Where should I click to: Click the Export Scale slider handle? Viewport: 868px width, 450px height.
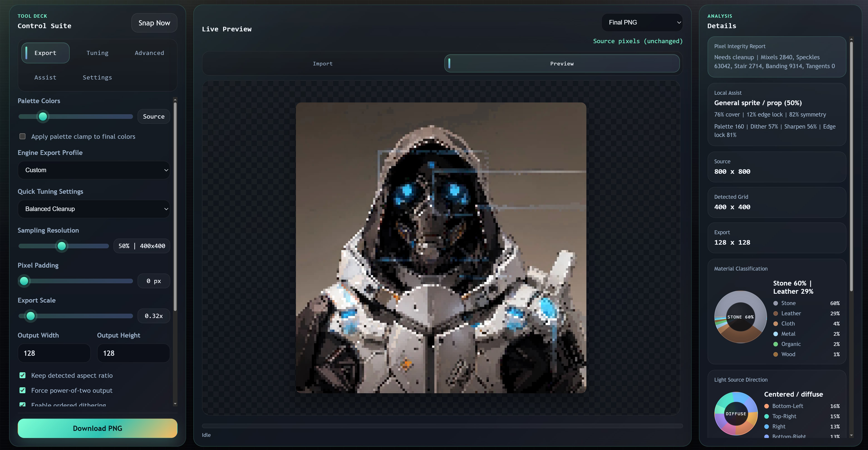31,316
